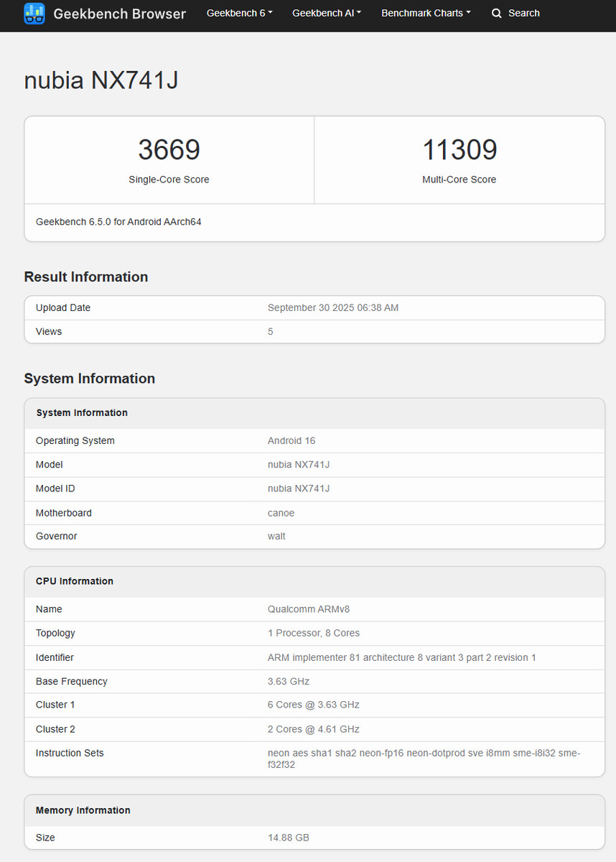Click the Motherboard value canoe
Image resolution: width=616 pixels, height=862 pixels.
coord(281,513)
